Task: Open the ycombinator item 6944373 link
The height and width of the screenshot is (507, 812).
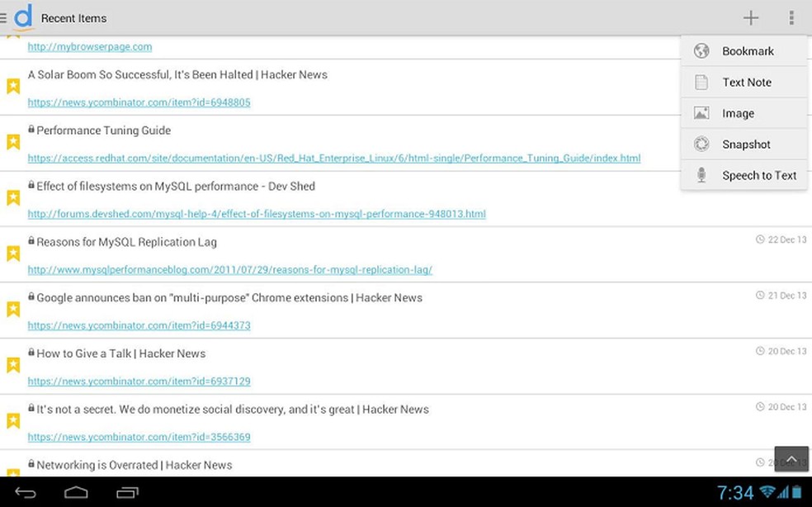Action: 139,325
